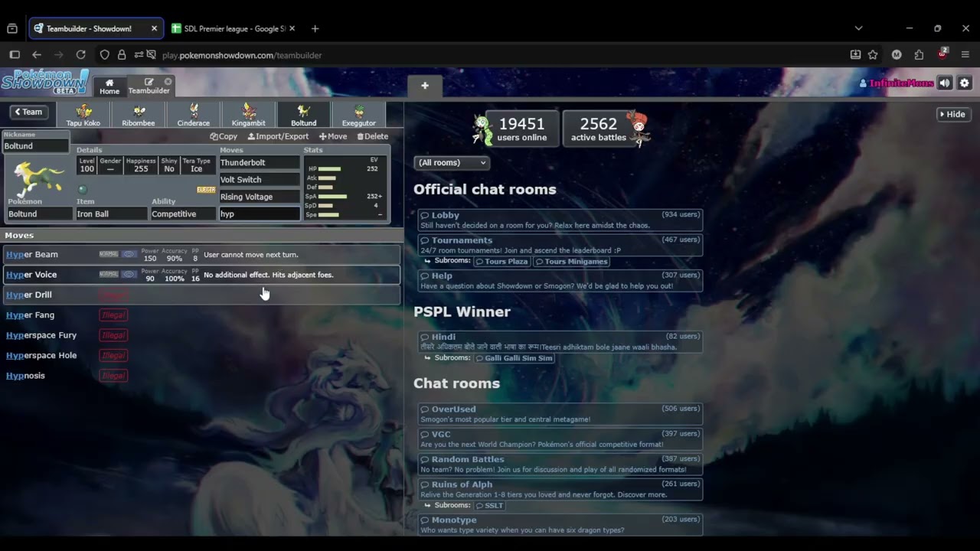The width and height of the screenshot is (980, 551).
Task: Click the fourth move field containing hyp
Action: tap(260, 214)
